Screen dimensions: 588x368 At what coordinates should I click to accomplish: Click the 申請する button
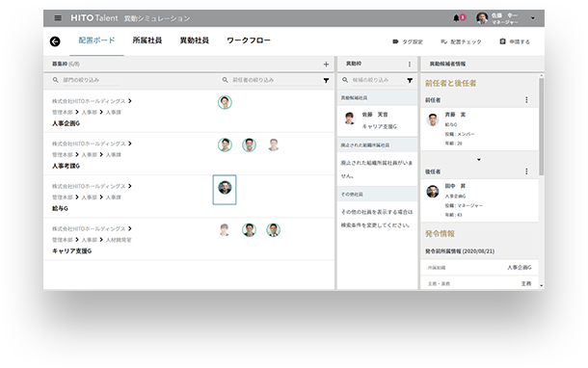click(x=515, y=41)
